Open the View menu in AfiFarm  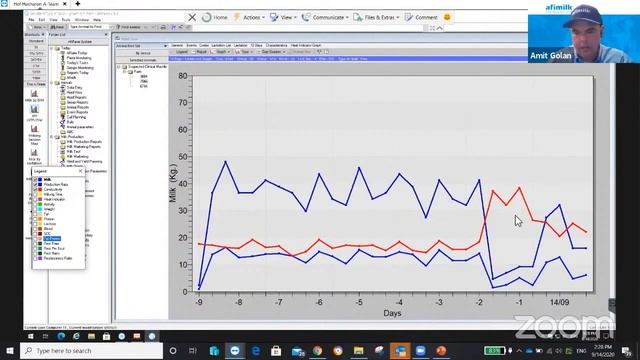(x=53, y=20)
